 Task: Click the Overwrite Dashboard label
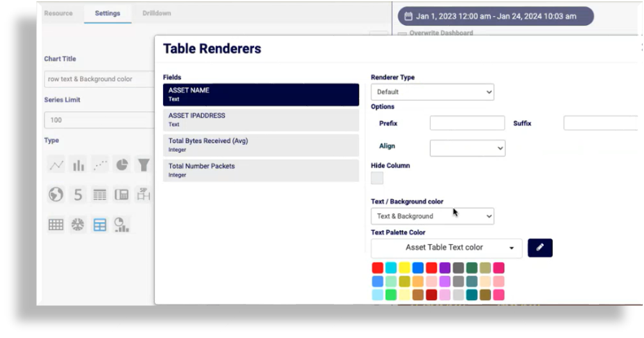(x=441, y=33)
